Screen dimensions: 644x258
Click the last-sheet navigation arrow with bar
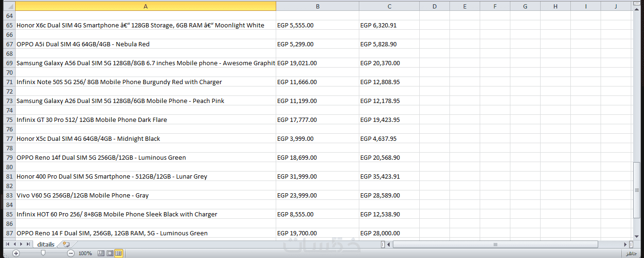tap(28, 244)
